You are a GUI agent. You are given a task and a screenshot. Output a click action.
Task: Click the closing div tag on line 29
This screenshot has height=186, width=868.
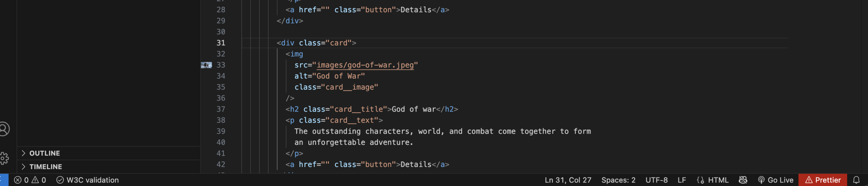[290, 21]
